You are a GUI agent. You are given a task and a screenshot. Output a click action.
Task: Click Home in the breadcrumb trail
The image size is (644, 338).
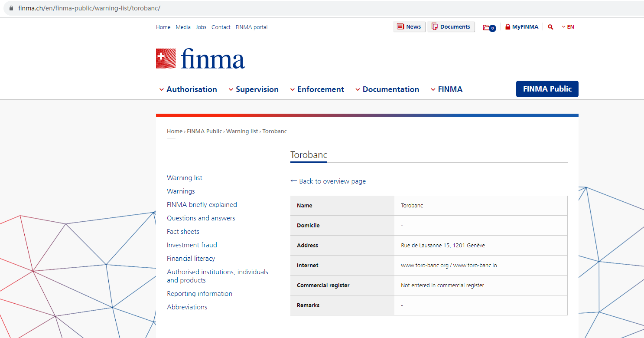click(x=175, y=131)
